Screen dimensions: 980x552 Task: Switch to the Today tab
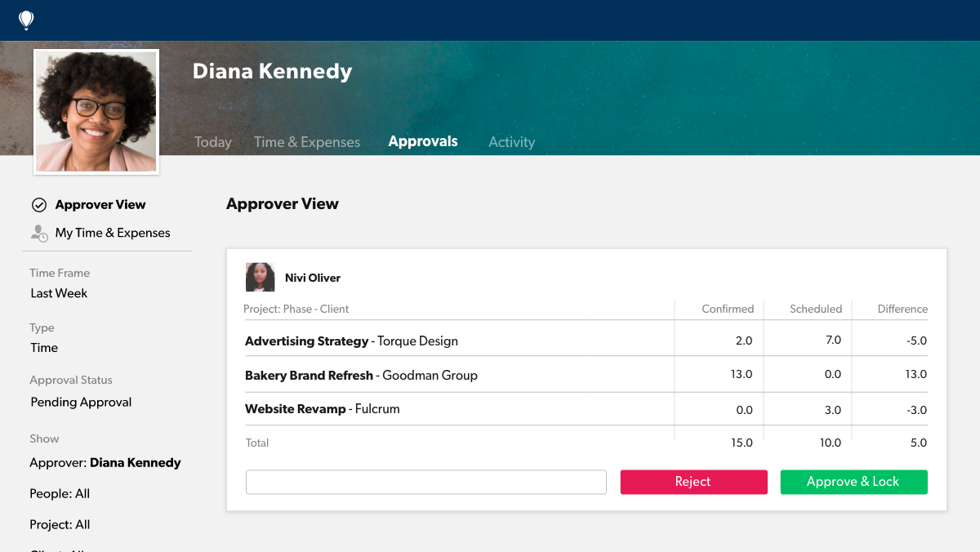pos(212,141)
